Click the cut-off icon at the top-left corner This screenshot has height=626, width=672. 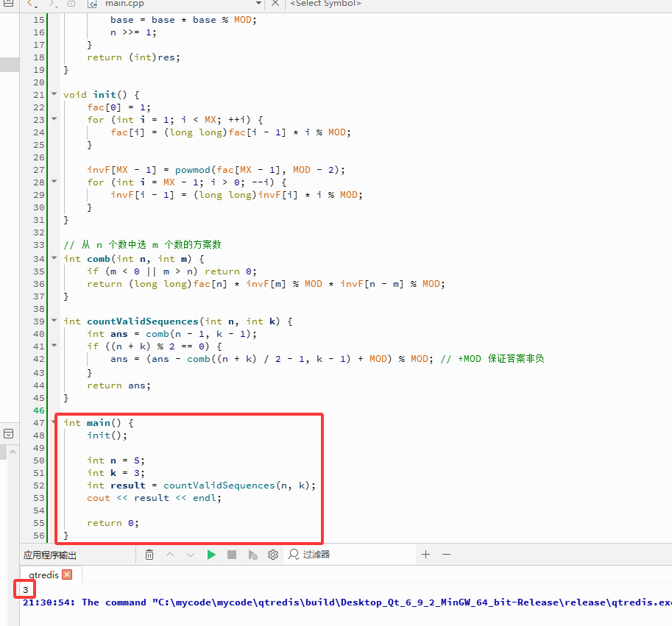click(8, 2)
